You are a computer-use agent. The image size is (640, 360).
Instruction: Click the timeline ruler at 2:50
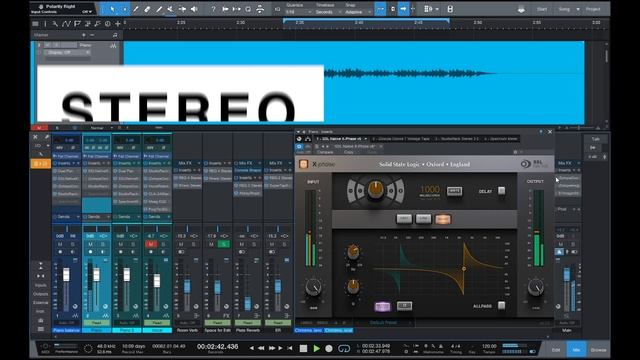pos(478,23)
